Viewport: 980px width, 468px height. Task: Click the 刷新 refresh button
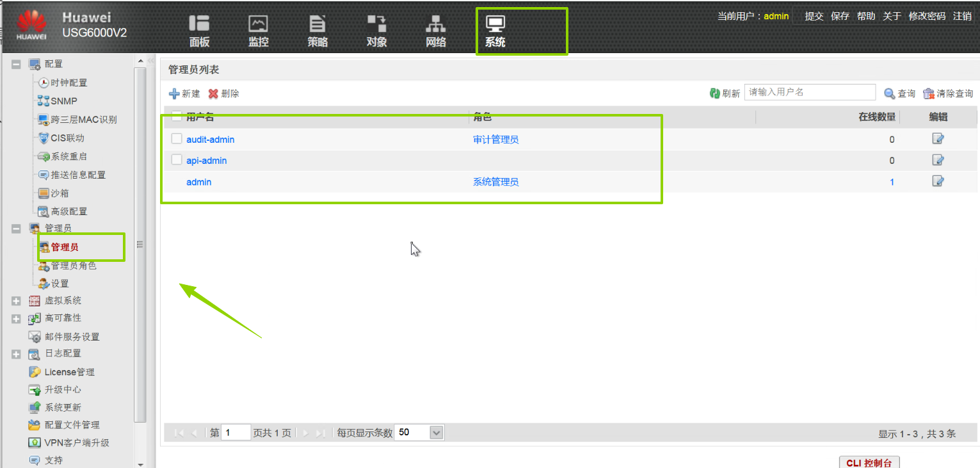pyautogui.click(x=725, y=93)
